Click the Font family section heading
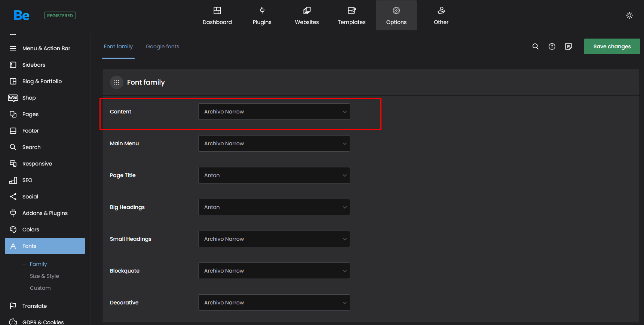This screenshot has height=325, width=644. click(146, 82)
